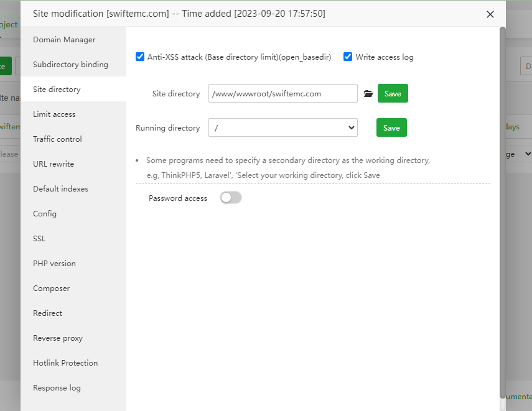The height and width of the screenshot is (411, 532).
Task: Open the URL rewrite tab
Action: [54, 164]
